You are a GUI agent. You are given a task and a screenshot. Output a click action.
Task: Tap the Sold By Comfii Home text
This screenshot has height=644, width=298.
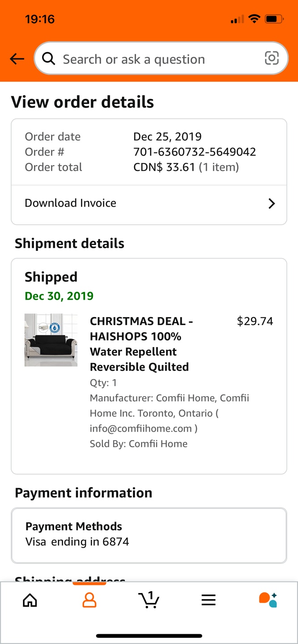click(139, 444)
